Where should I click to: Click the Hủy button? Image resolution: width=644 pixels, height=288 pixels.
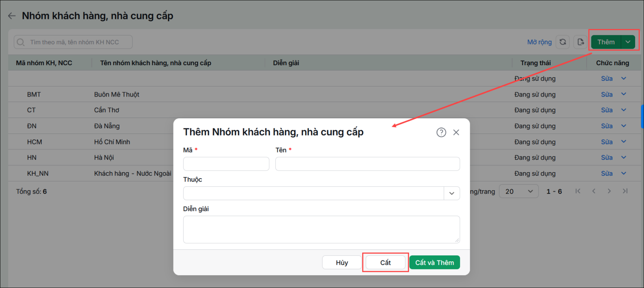(x=342, y=263)
